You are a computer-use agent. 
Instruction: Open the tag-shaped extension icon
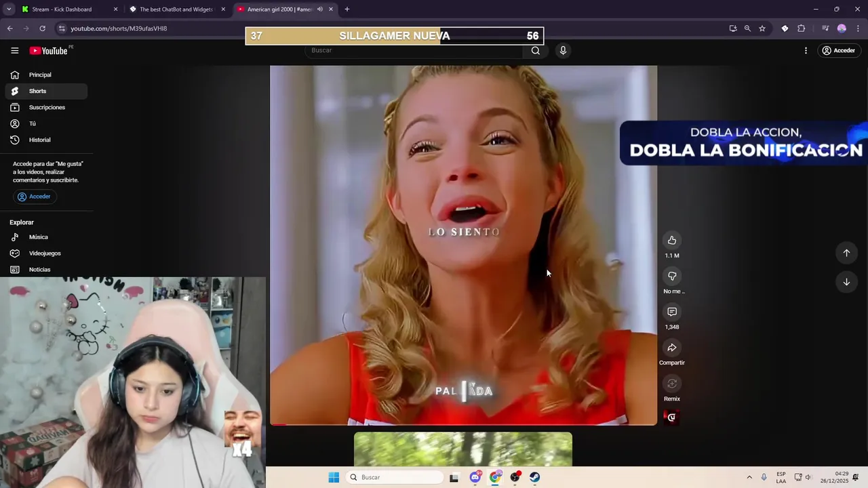(x=785, y=28)
